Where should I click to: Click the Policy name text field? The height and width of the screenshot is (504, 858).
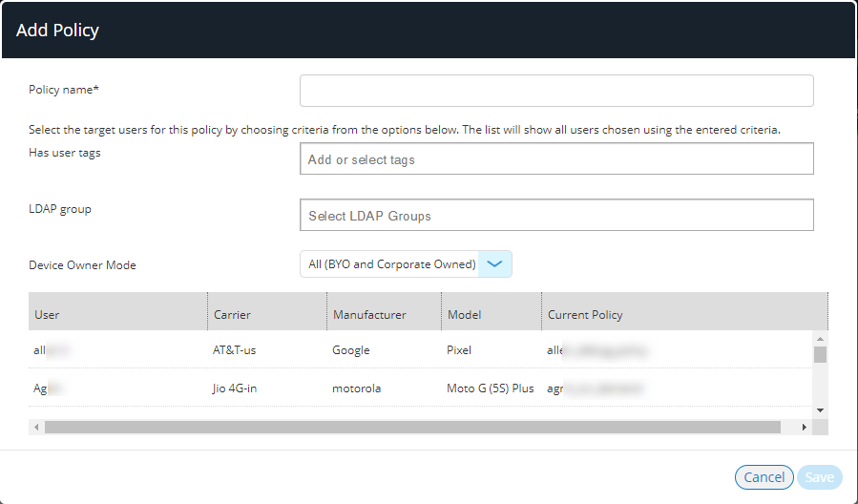[556, 91]
